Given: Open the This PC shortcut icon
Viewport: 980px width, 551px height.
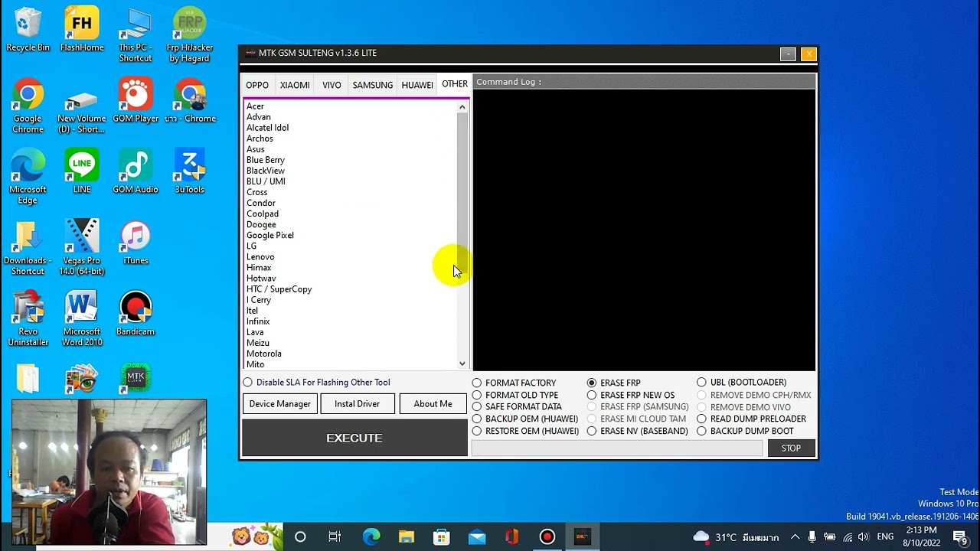Looking at the screenshot, I should 136,36.
